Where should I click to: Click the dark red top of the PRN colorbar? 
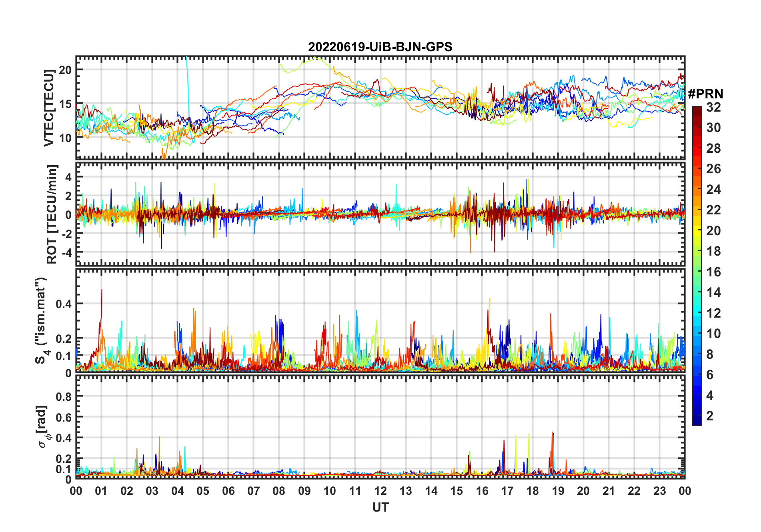tap(697, 110)
